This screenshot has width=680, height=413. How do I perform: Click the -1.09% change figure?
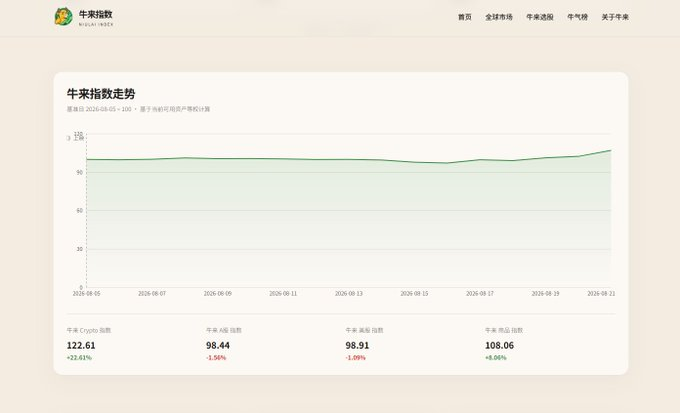356,357
